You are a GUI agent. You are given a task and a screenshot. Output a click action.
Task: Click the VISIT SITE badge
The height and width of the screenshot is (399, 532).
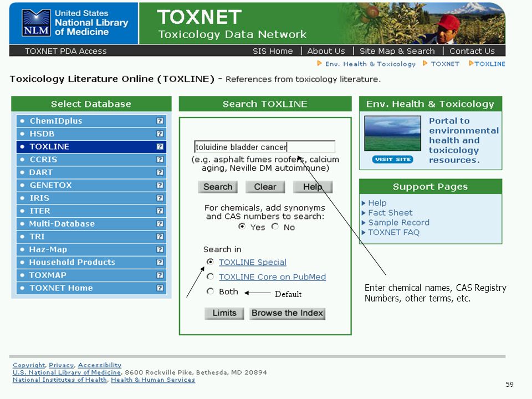point(392,160)
